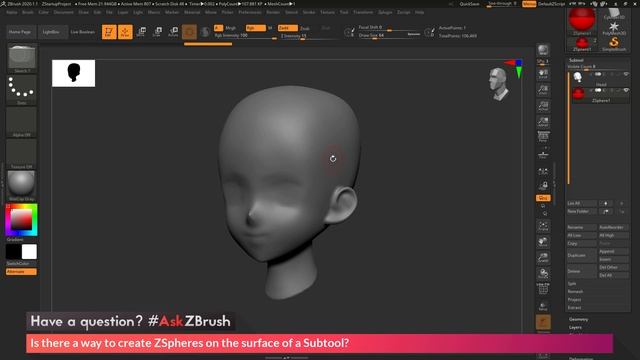The image size is (640, 360).
Task: Toggle the Zadd sculpt mode
Action: pyautogui.click(x=288, y=28)
